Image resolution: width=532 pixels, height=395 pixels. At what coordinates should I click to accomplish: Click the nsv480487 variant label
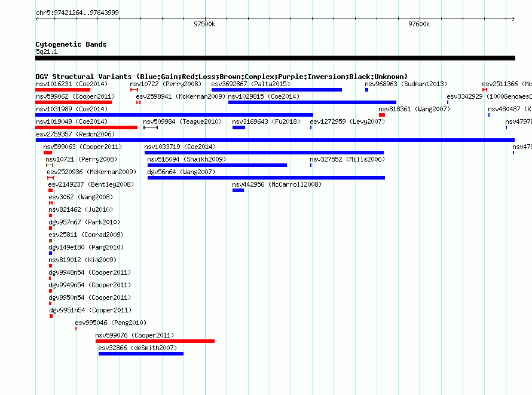click(x=510, y=109)
